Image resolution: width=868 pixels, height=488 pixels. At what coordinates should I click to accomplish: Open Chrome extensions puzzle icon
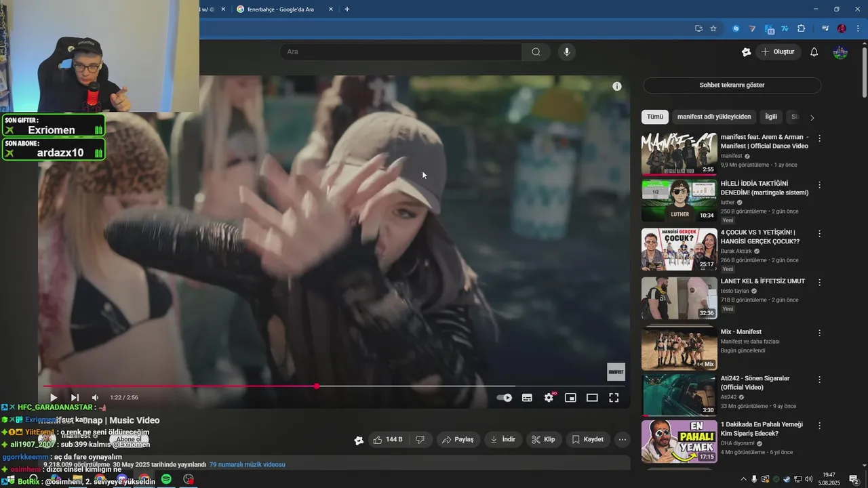click(x=802, y=28)
